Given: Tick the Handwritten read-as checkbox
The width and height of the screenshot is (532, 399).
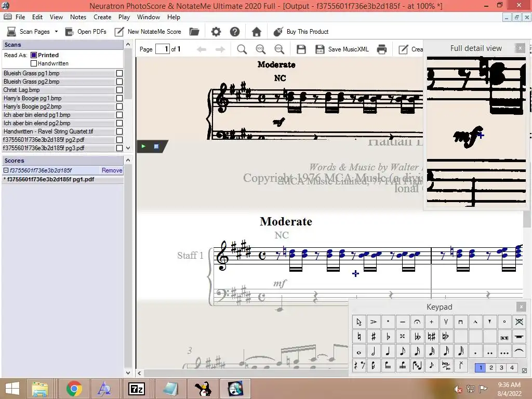Looking at the screenshot, I should click(x=34, y=63).
